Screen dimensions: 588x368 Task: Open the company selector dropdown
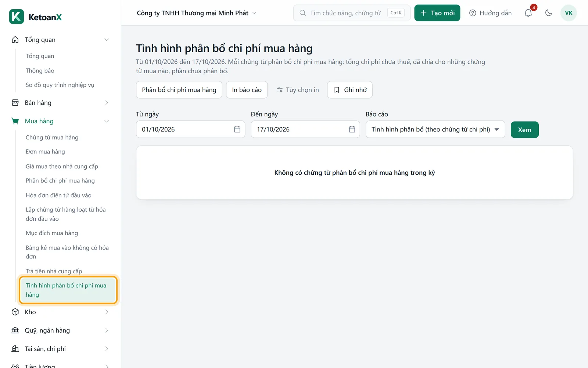(x=197, y=13)
